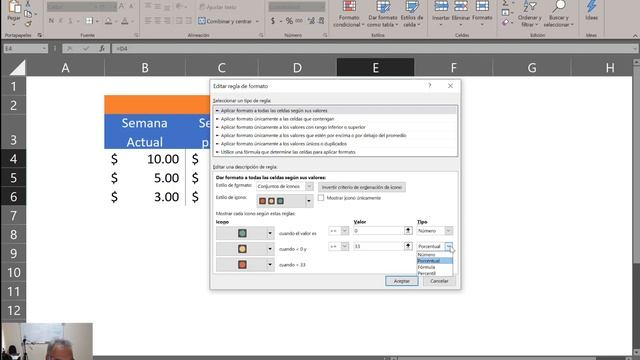Click Ordenar y filtrar icon
Viewport: 640px width, 360px height.
529,6
